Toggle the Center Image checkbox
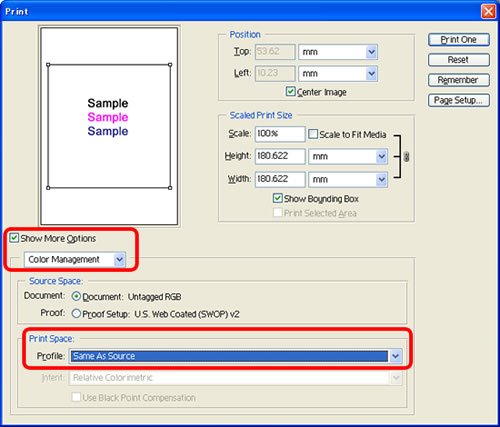Screen dimensions: 500x427 point(290,91)
